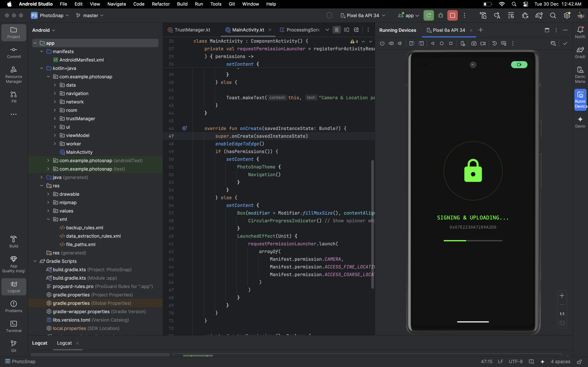588x367 pixels.
Task: Click the emulator power button icon
Action: 382,44
